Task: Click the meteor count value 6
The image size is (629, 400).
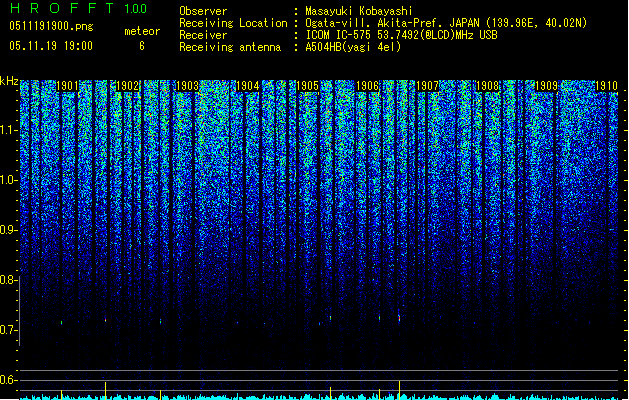Action: coord(142,46)
